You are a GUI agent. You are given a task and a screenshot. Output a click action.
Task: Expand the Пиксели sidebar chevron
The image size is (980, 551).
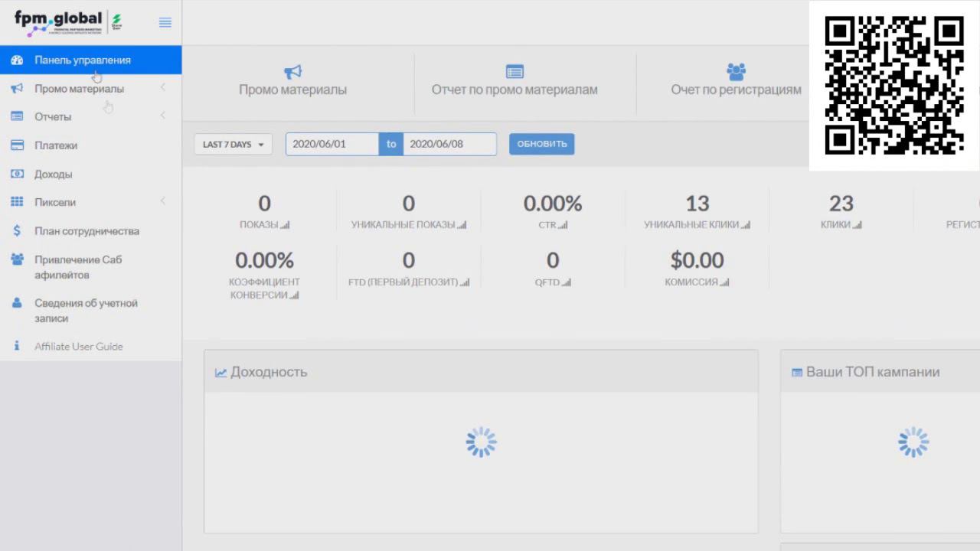(163, 202)
